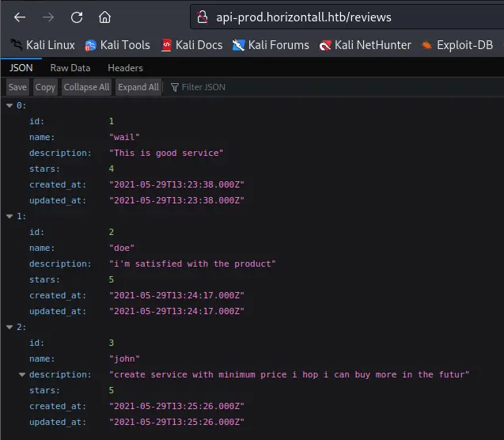Viewport: 504px width, 440px height.
Task: Select "create service with minimum price" description
Action: point(289,375)
